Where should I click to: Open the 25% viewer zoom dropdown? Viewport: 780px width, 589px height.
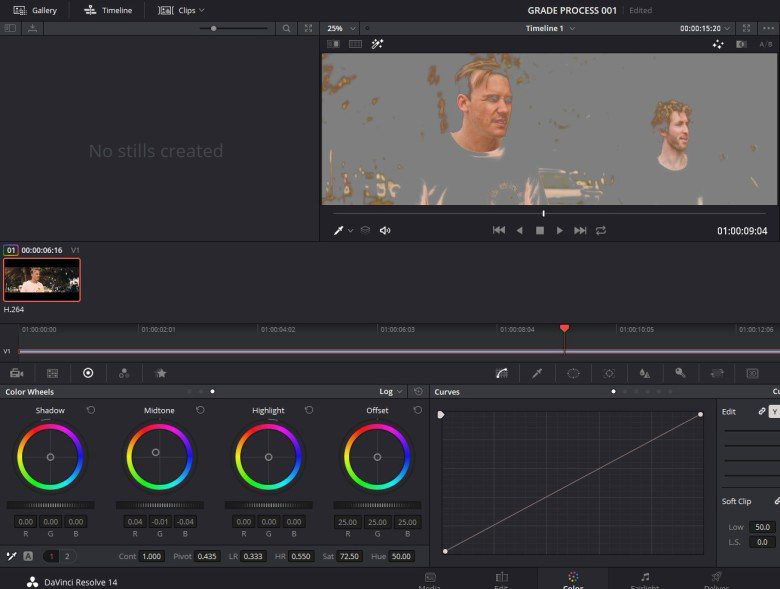coord(341,28)
